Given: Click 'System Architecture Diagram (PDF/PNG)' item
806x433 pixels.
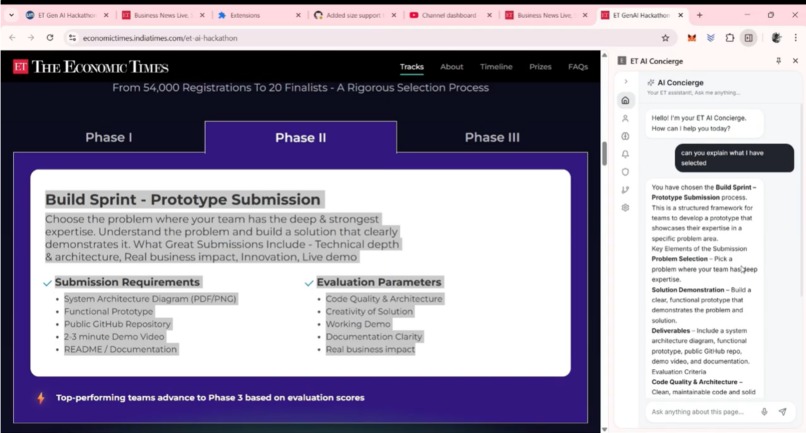Looking at the screenshot, I should [150, 299].
